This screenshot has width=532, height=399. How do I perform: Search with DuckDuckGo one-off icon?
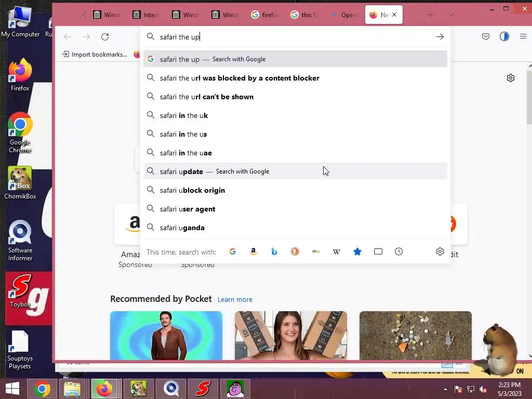(x=295, y=252)
